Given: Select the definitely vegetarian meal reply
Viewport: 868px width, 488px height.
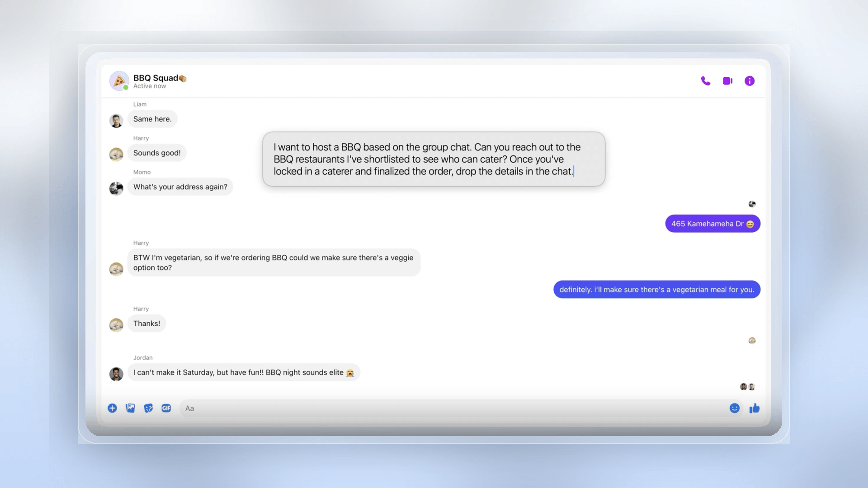Looking at the screenshot, I should coord(656,290).
